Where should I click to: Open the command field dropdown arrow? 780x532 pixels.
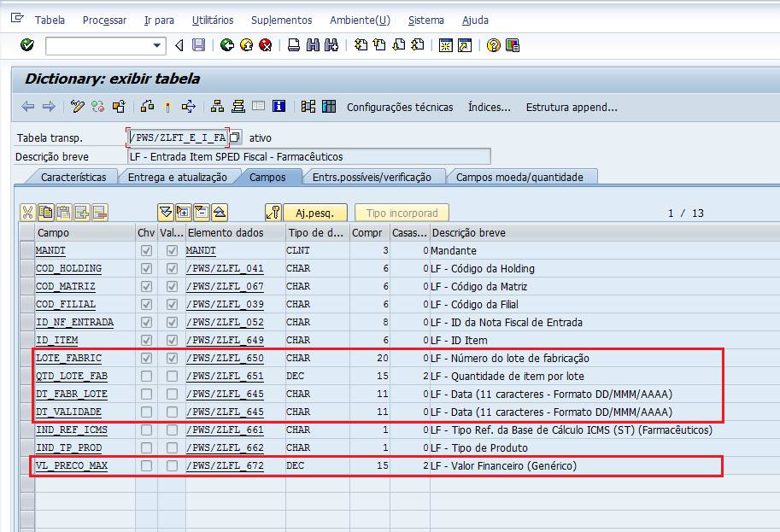(x=157, y=45)
